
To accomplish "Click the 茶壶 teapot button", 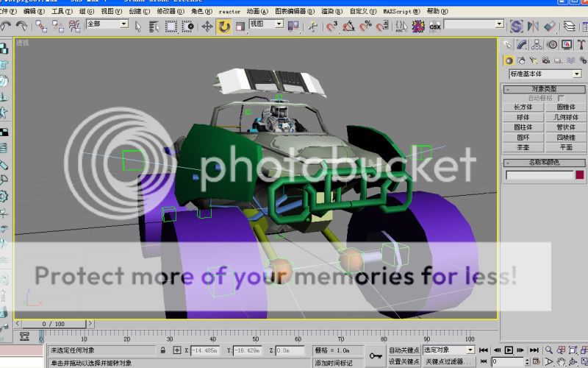I will pos(523,146).
